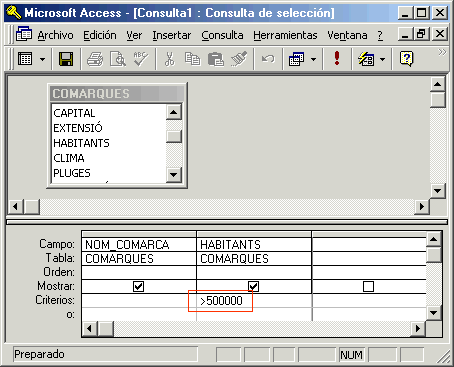Viewport: 454px width, 367px height.
Task: Click the Paste clipboard icon
Action: [216, 59]
